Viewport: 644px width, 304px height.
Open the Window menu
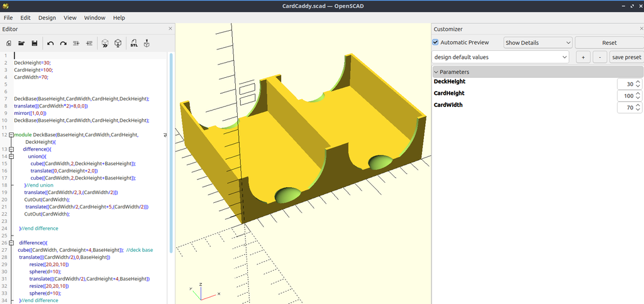[95, 18]
